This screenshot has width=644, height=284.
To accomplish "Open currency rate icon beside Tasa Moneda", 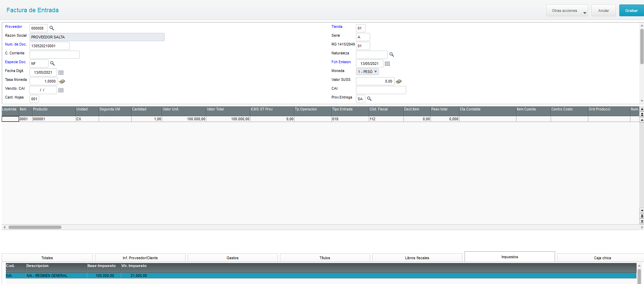I will [62, 81].
